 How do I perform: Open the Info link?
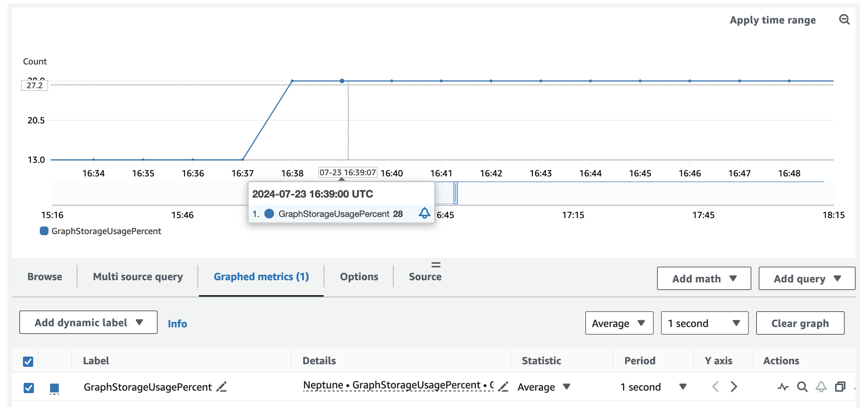click(x=177, y=323)
